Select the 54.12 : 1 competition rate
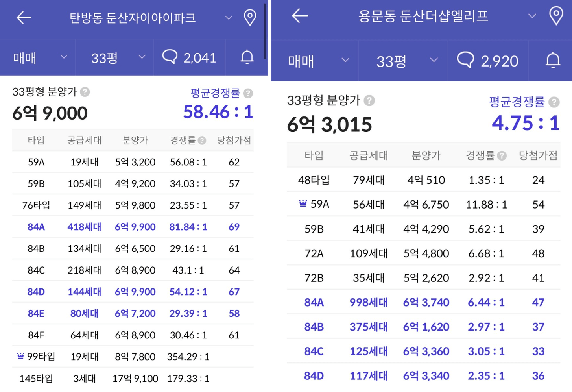Screen dimensions: 572x392 (188, 292)
